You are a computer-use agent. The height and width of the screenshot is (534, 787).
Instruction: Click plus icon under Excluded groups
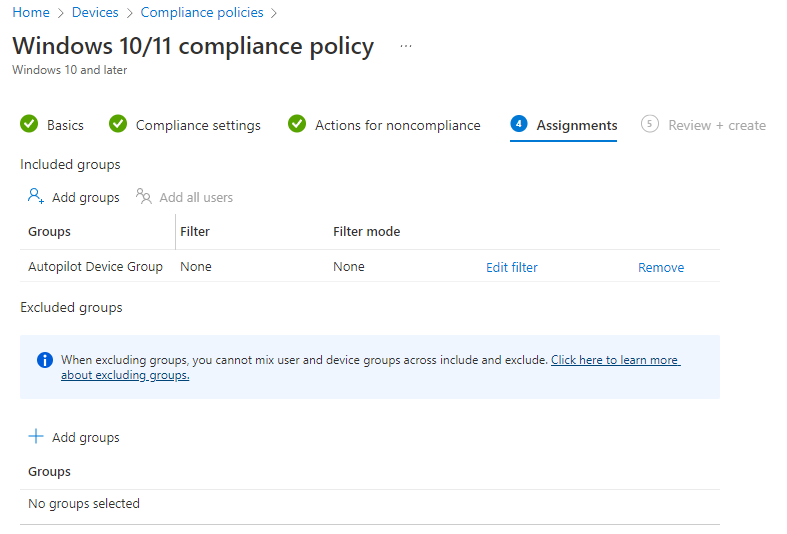[36, 436]
